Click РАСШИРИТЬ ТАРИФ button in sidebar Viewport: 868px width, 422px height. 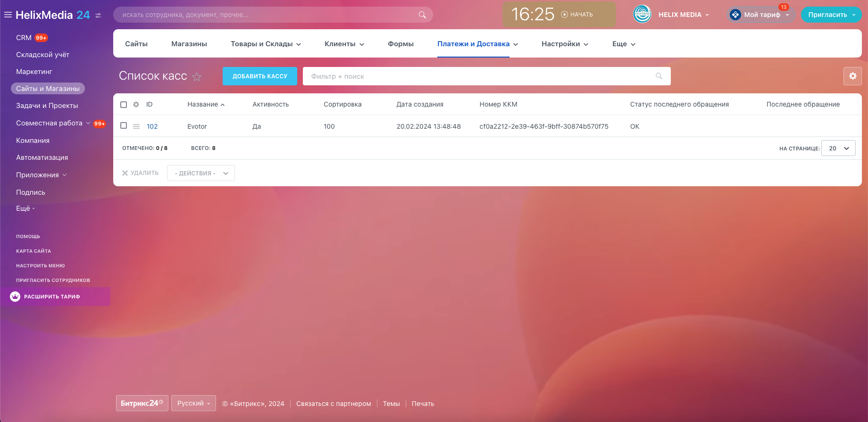click(55, 297)
